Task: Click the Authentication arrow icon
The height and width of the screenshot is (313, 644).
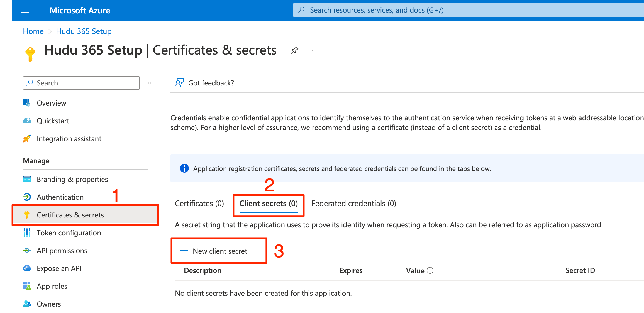Action: pyautogui.click(x=27, y=197)
